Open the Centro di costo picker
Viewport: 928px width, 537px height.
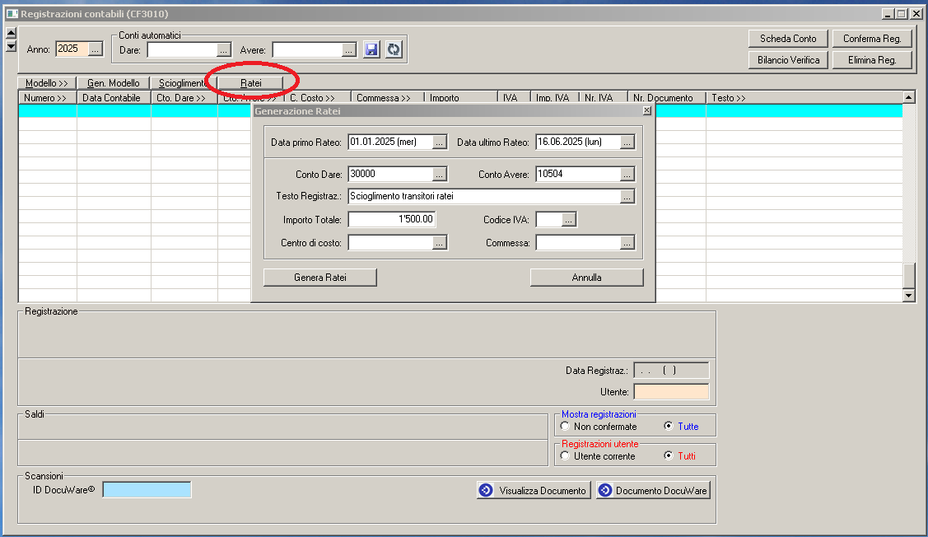click(440, 242)
